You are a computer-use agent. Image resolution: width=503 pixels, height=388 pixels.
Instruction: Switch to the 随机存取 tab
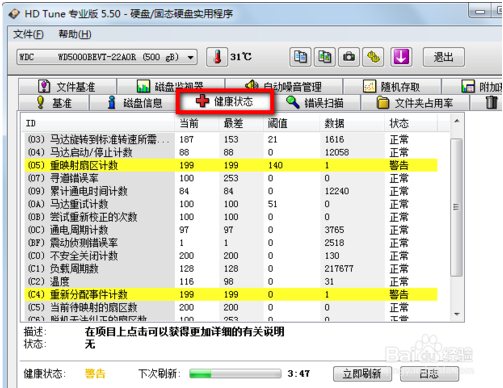pos(392,87)
